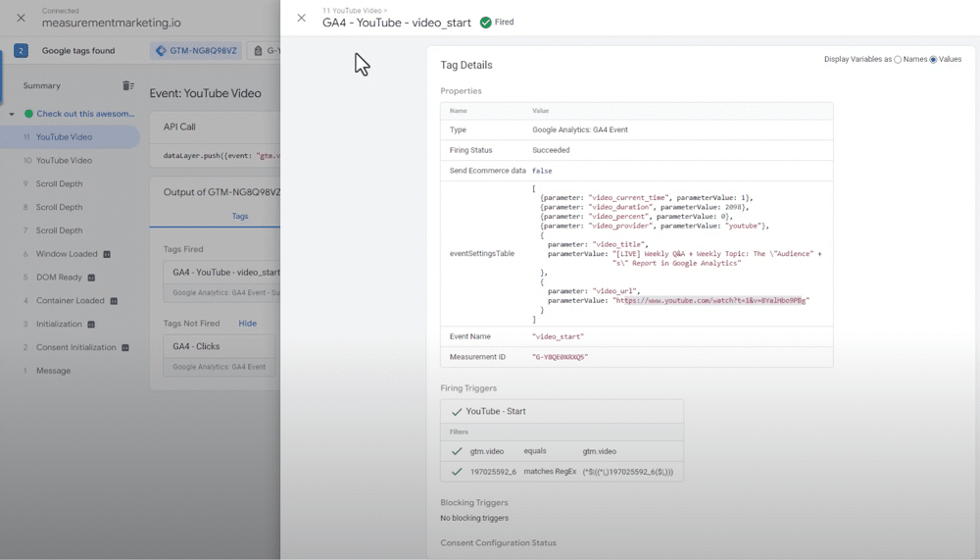
Task: Collapse the 'Check out this awesom...' page group
Action: click(x=12, y=114)
